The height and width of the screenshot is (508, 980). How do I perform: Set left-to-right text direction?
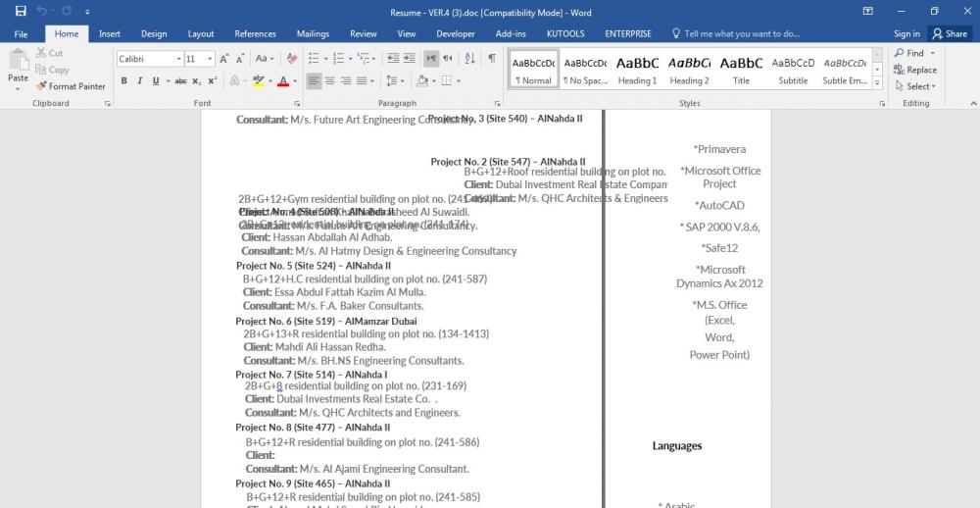431,59
